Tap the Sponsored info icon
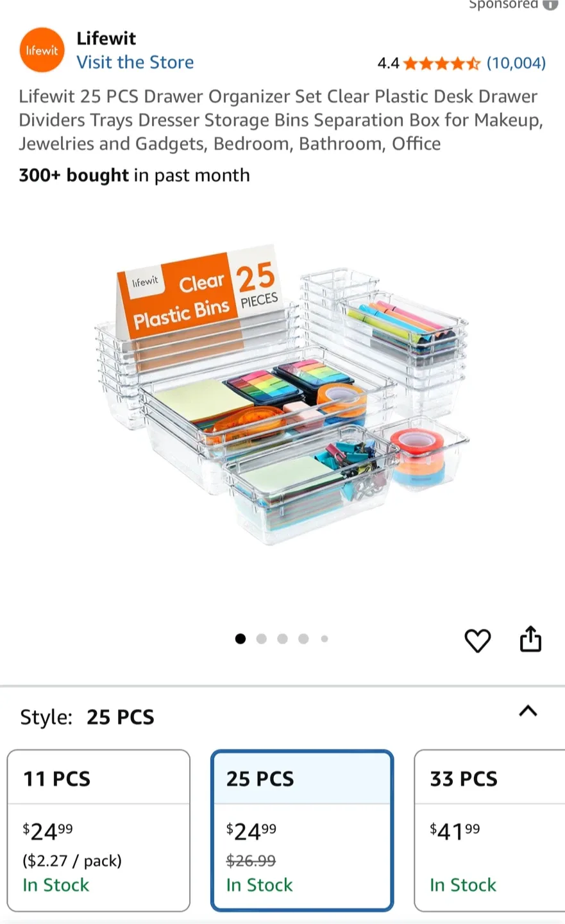565x924 pixels. 550,4
